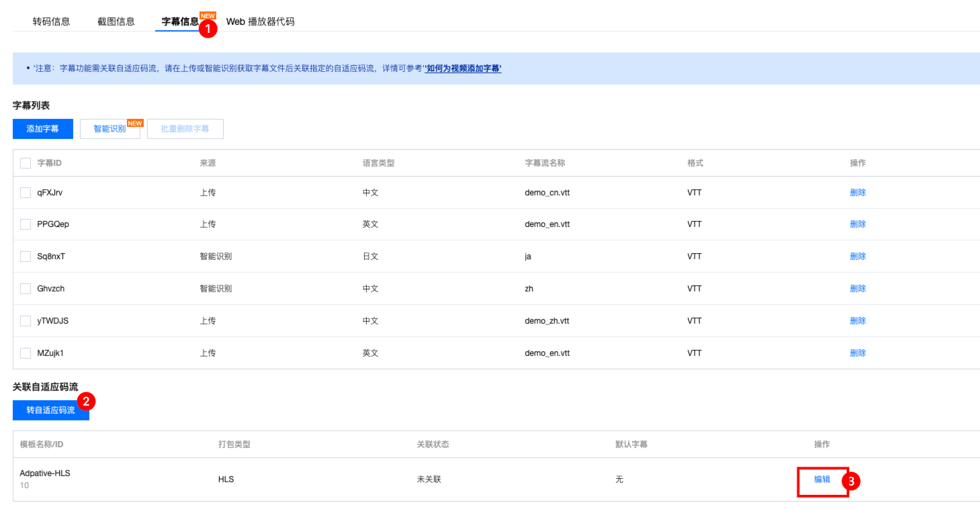
Task: Click 删除 for the yTWDJS subtitle
Action: point(858,321)
